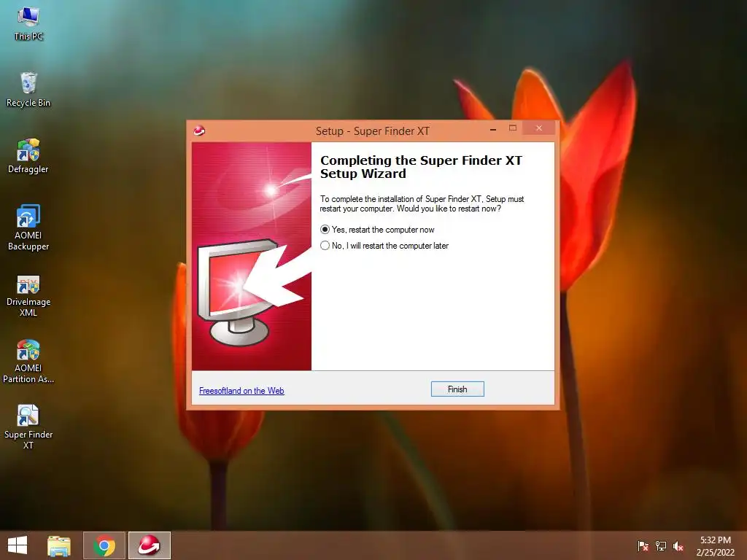Open AOMEI Partition Assistant shortcut
Screen dimensions: 747x560
coord(28,362)
